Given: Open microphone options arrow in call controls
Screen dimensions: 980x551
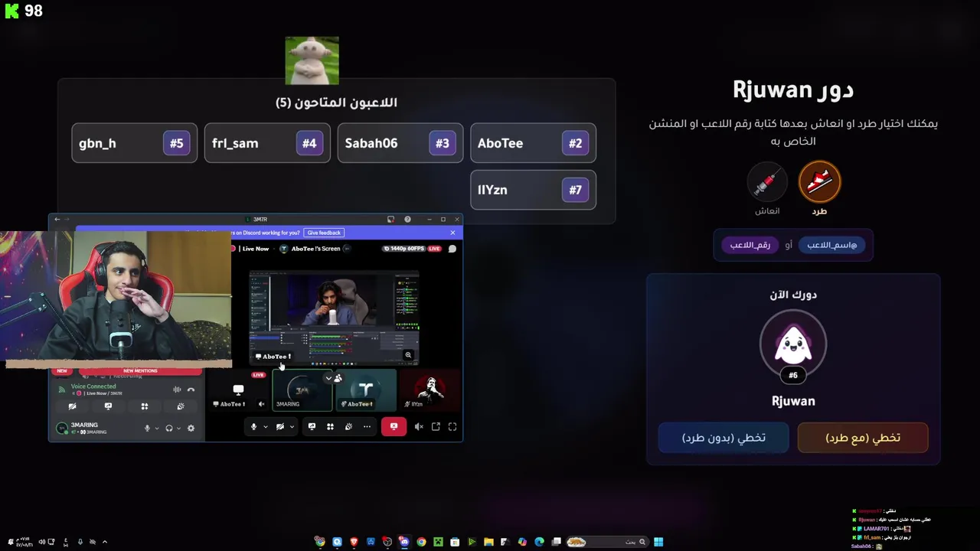Looking at the screenshot, I should coord(266,427).
